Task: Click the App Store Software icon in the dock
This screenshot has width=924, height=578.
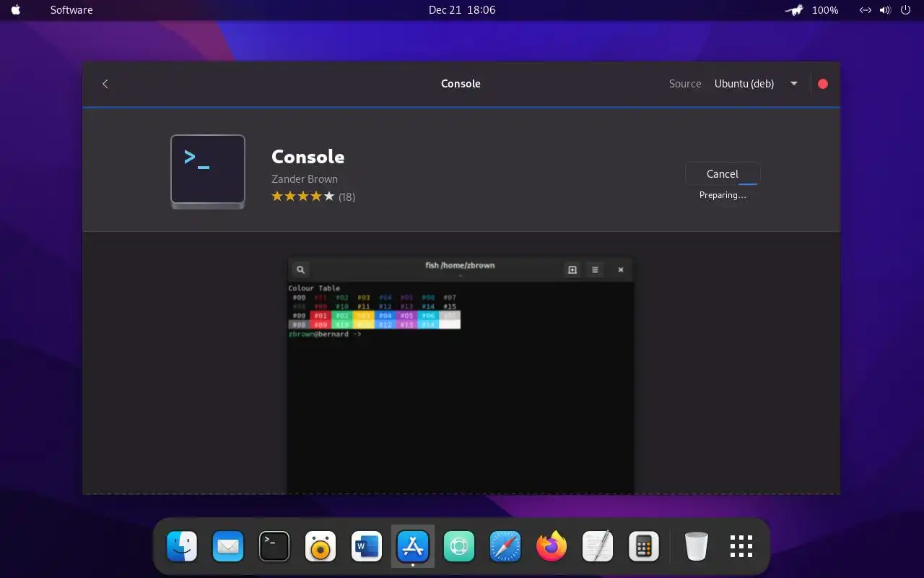Action: point(413,547)
